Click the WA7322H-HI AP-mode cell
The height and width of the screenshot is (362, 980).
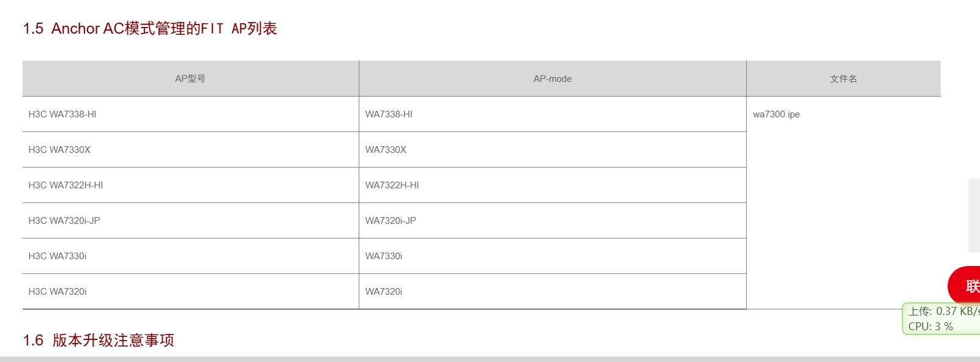pyautogui.click(x=392, y=185)
